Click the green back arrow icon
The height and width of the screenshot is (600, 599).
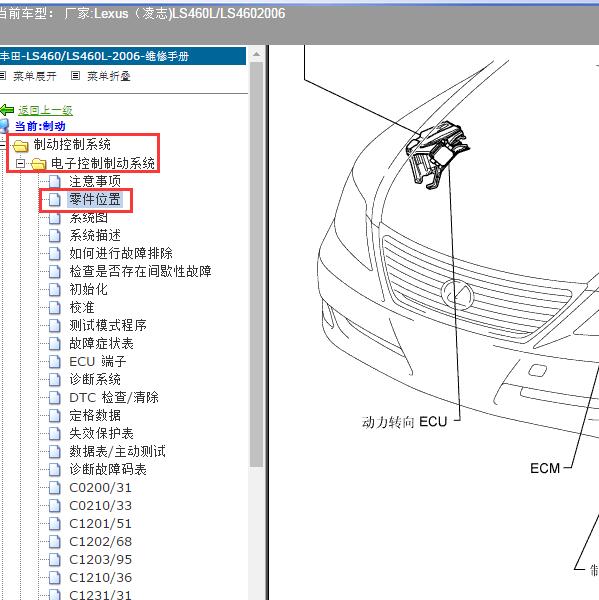[7, 110]
